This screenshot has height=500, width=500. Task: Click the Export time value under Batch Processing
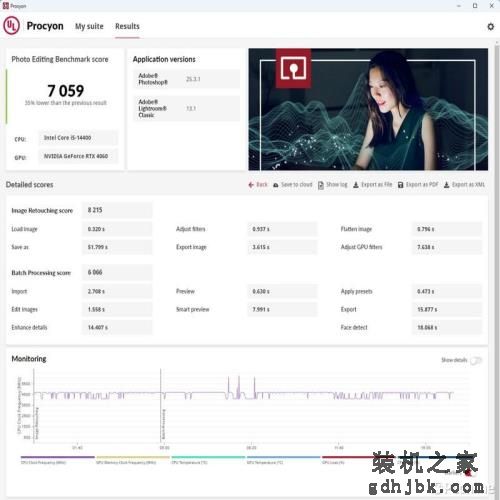[x=447, y=309]
